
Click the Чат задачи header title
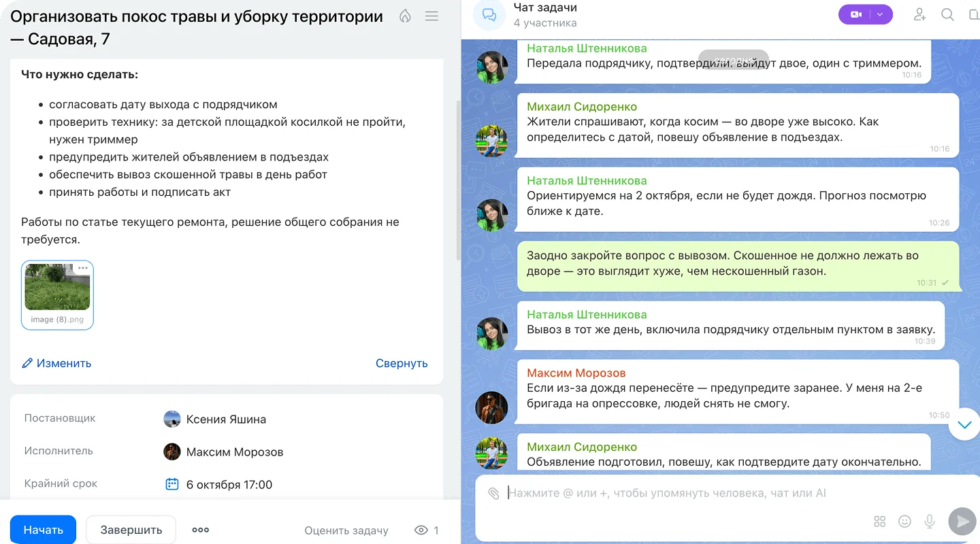click(x=545, y=7)
